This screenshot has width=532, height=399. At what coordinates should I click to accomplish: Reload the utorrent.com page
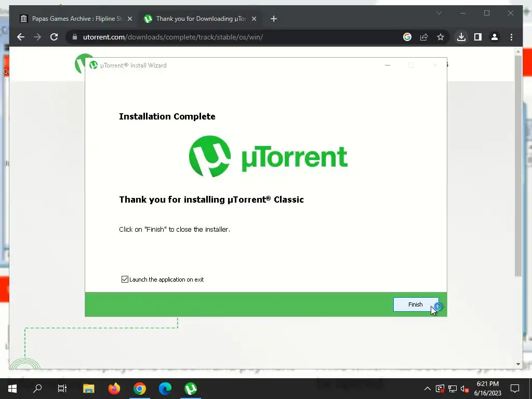pyautogui.click(x=54, y=37)
